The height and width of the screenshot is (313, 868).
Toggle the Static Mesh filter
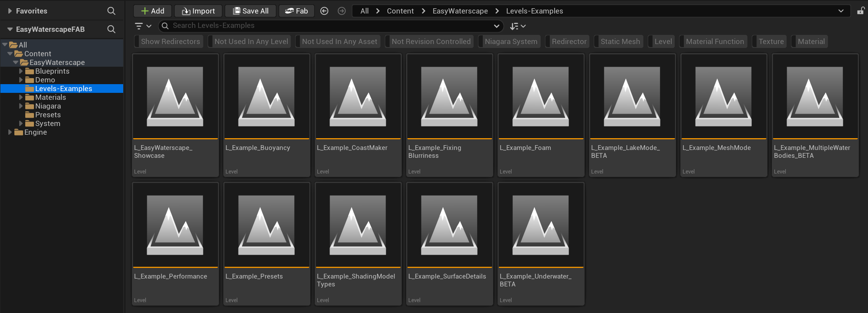pyautogui.click(x=619, y=41)
